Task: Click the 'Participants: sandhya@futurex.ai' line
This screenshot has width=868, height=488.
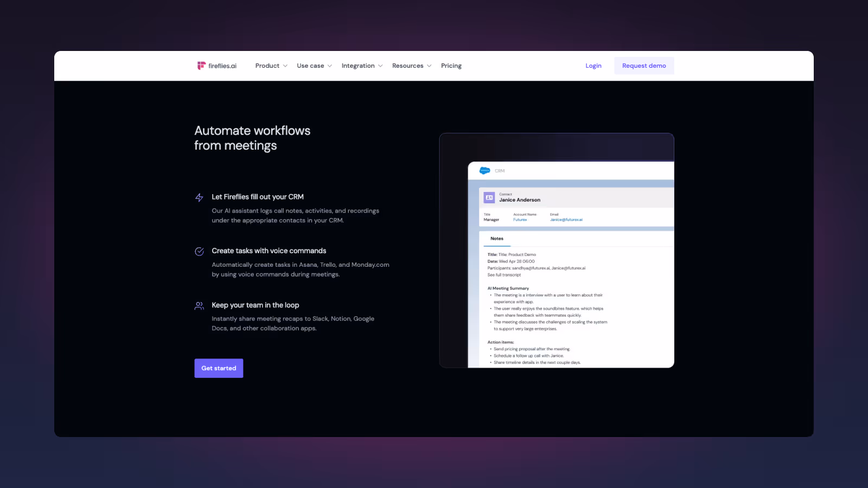Action: [x=537, y=268]
